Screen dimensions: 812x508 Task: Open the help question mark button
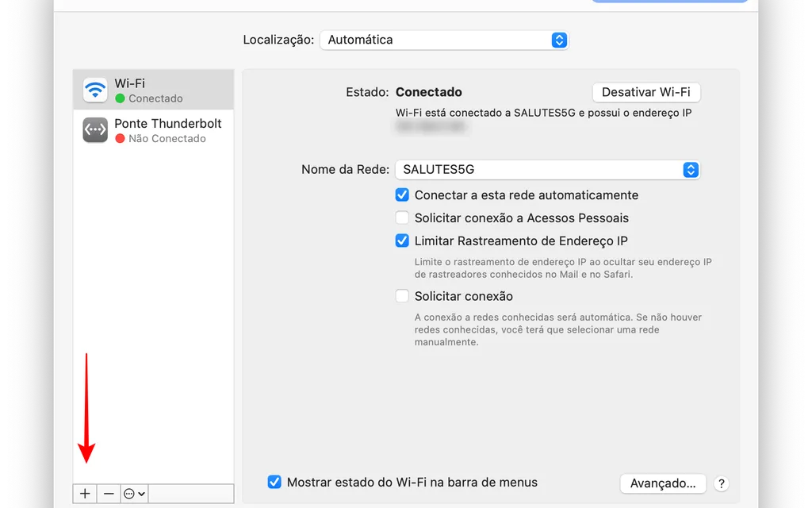tap(722, 483)
